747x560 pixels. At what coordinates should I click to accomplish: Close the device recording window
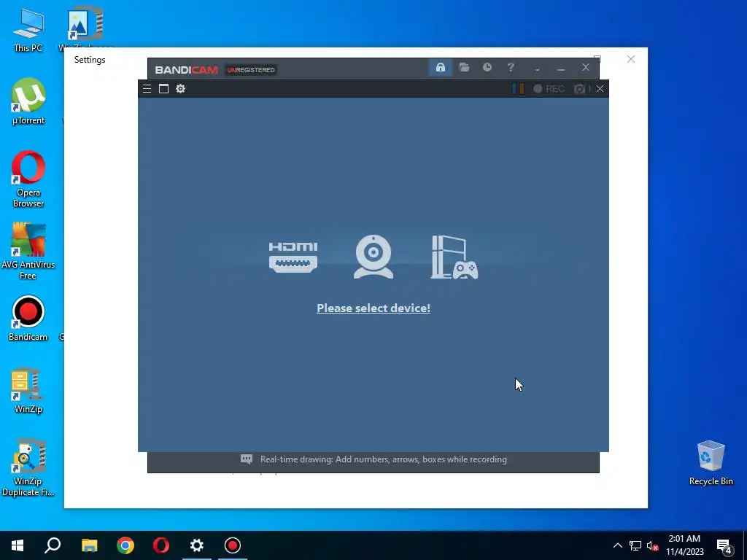point(600,88)
